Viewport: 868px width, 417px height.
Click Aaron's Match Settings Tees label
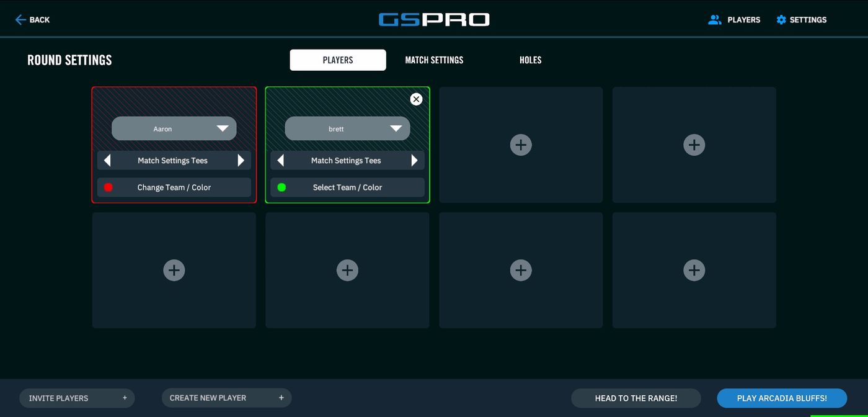click(x=173, y=161)
